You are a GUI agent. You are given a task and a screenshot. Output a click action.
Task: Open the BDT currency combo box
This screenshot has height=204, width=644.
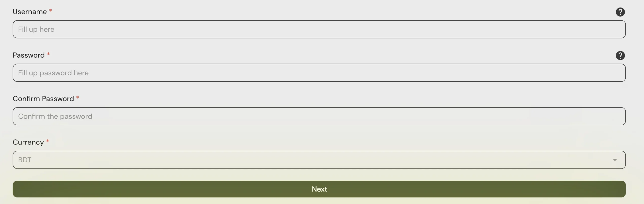pos(319,160)
